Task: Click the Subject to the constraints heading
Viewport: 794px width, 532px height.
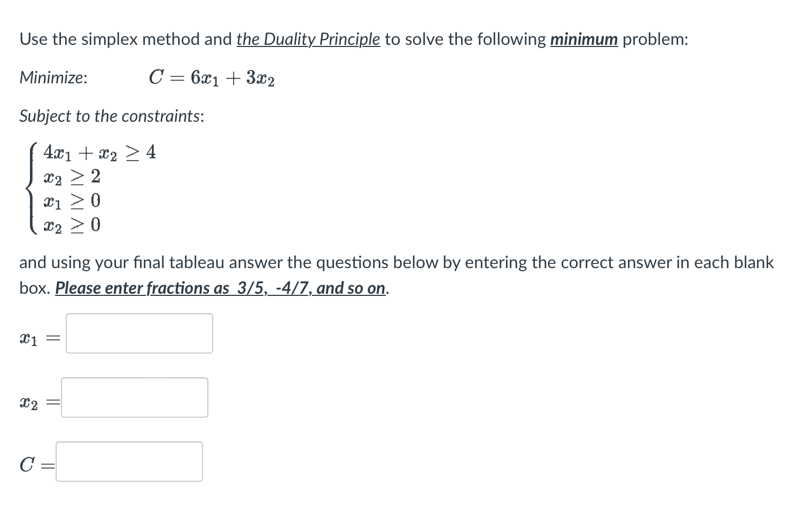Action: [x=112, y=116]
